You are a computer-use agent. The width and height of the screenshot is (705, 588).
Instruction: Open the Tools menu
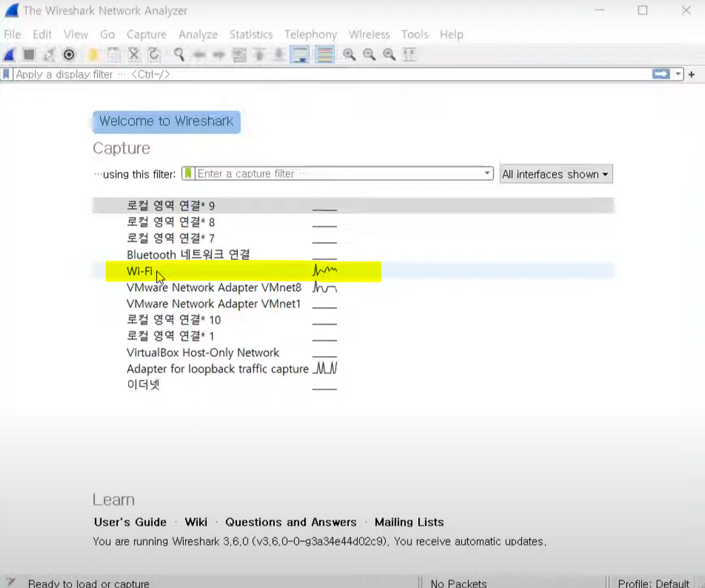pyautogui.click(x=415, y=34)
